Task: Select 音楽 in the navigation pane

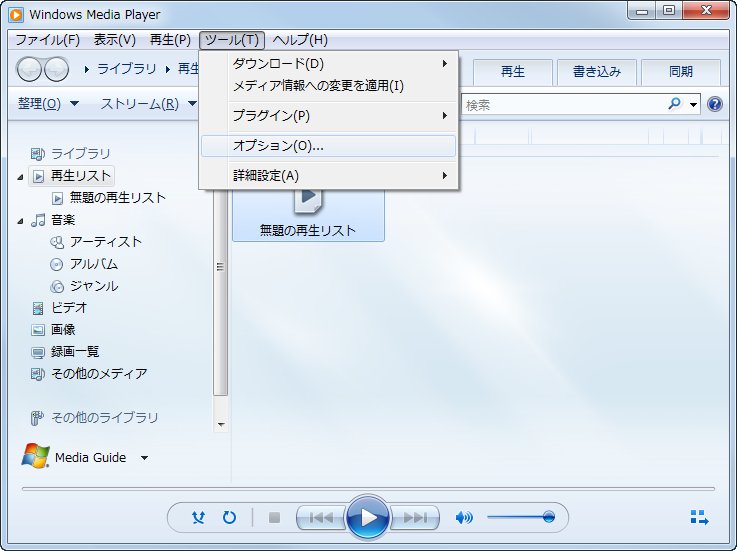Action: (x=63, y=220)
